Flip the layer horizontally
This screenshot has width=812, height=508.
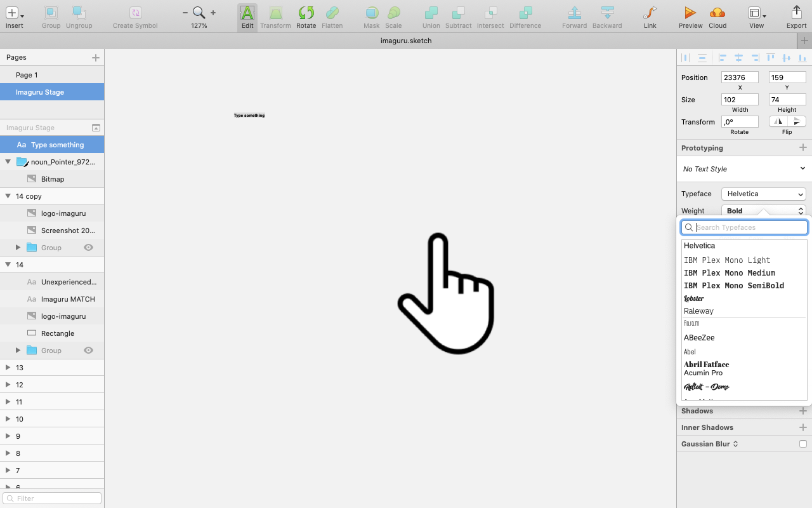[x=778, y=121]
